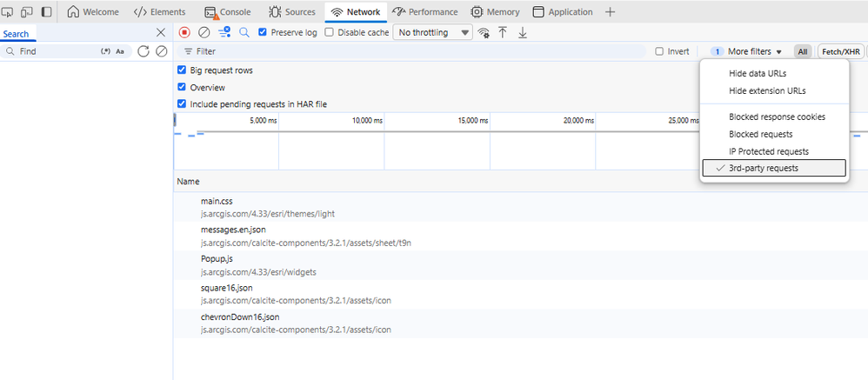Screen dimensions: 868x380
Task: Clear the network log
Action: (204, 32)
